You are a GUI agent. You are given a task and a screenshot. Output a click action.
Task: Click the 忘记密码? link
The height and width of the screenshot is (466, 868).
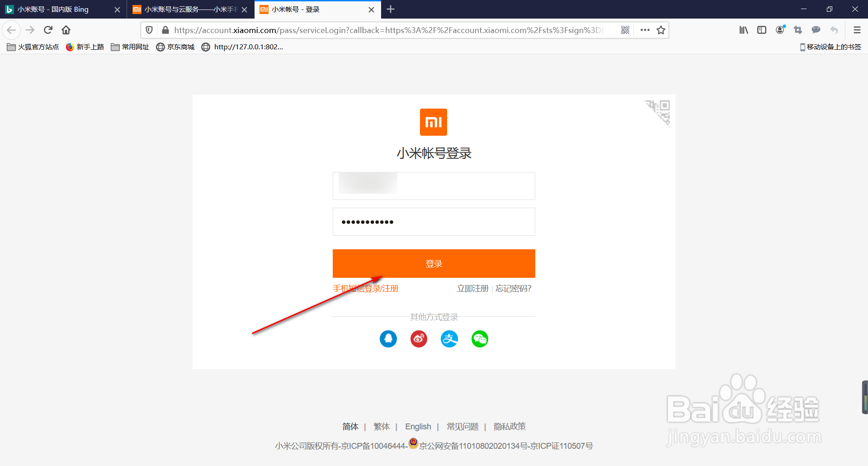(x=514, y=289)
